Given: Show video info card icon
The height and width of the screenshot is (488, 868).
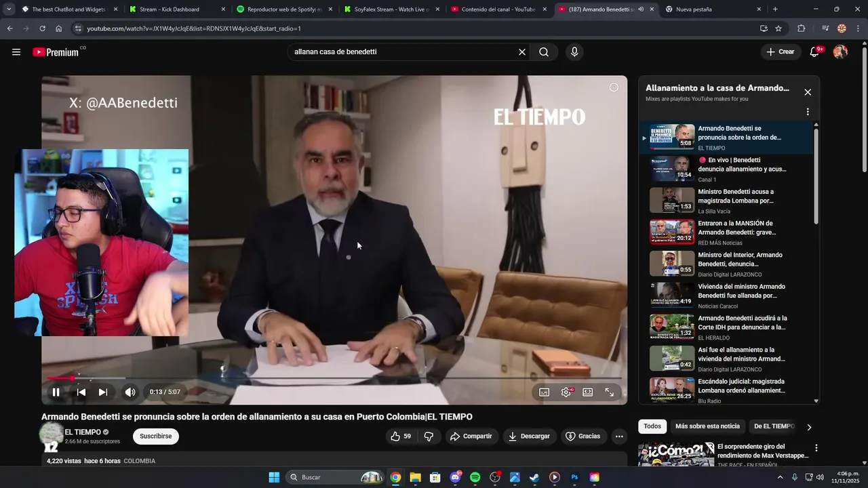Looking at the screenshot, I should click(614, 87).
